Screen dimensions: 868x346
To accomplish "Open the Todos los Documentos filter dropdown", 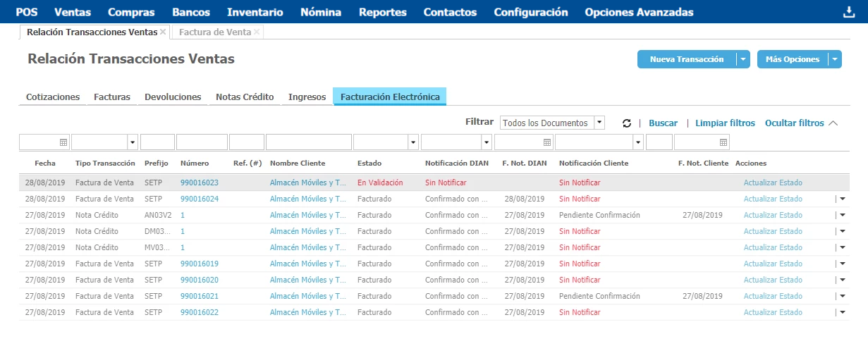I will 599,123.
